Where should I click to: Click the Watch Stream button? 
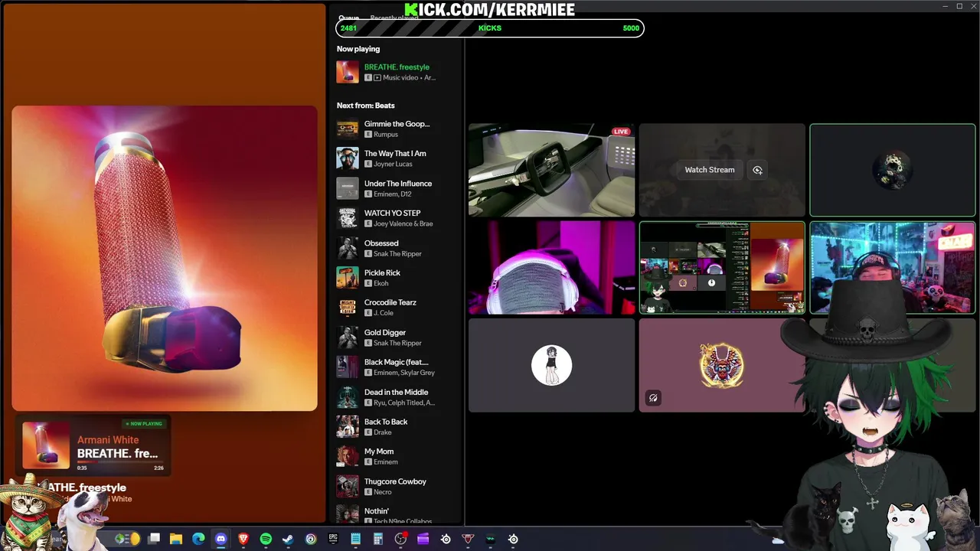tap(710, 170)
